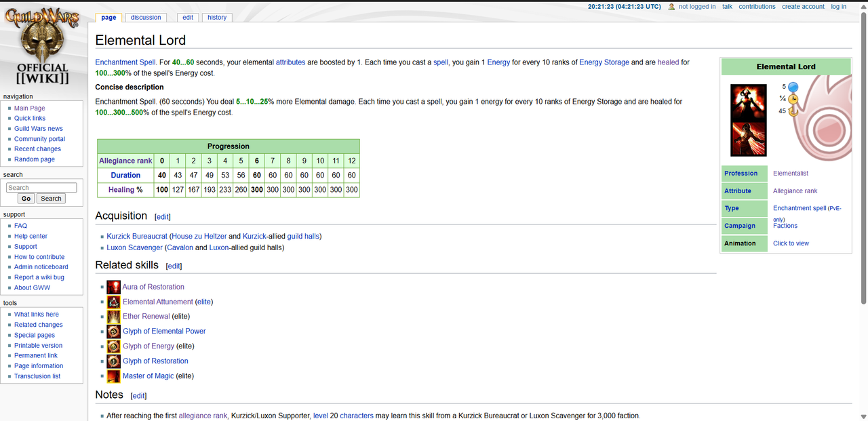
Task: Open the Master of Magic skill icon
Action: point(113,376)
